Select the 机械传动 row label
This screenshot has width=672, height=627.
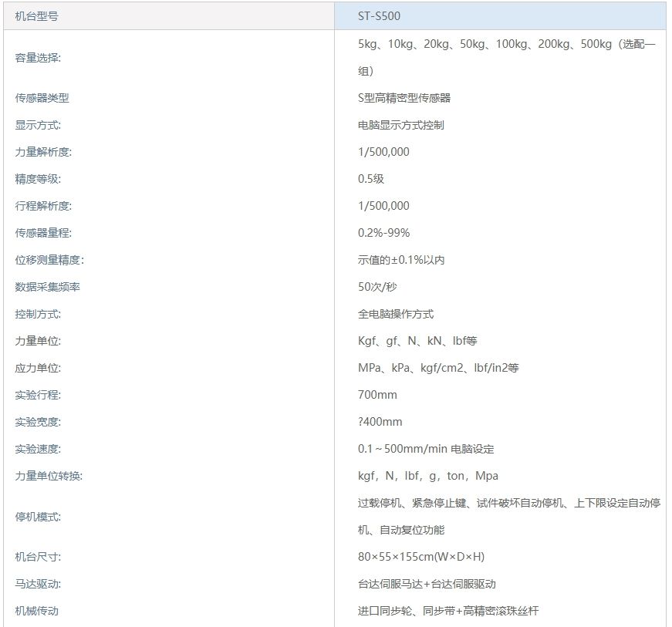[x=36, y=611]
